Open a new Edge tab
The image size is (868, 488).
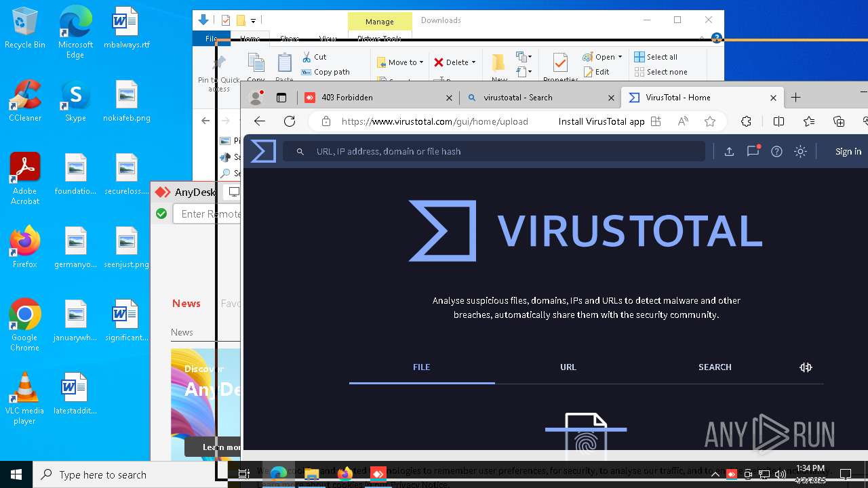[796, 98]
